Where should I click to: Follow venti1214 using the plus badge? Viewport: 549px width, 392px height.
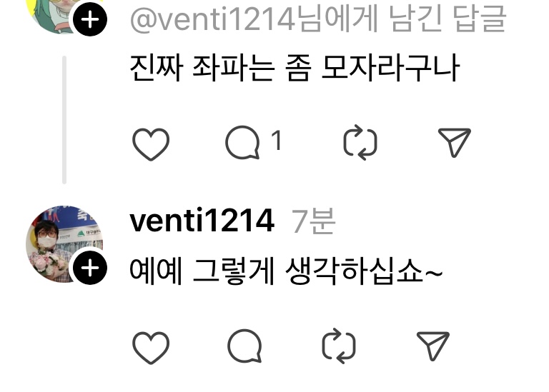pyautogui.click(x=90, y=268)
